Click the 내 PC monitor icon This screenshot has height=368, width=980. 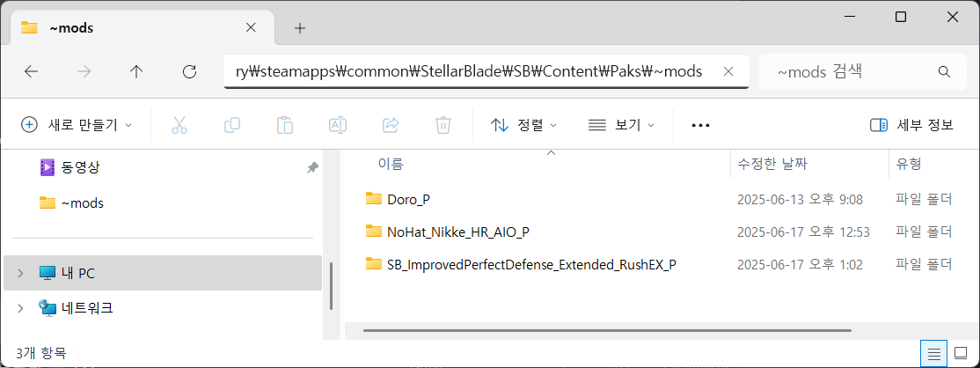47,273
